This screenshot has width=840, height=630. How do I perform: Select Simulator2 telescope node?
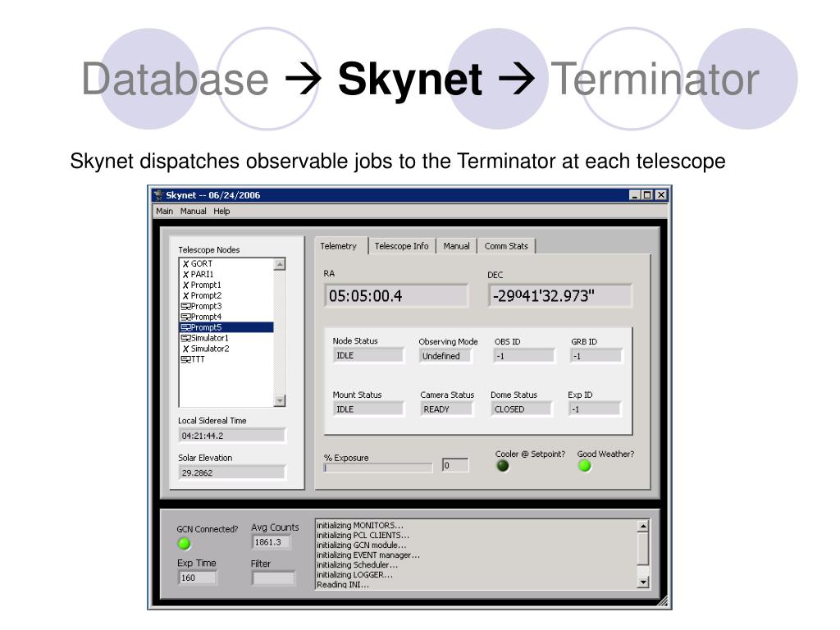pos(210,349)
